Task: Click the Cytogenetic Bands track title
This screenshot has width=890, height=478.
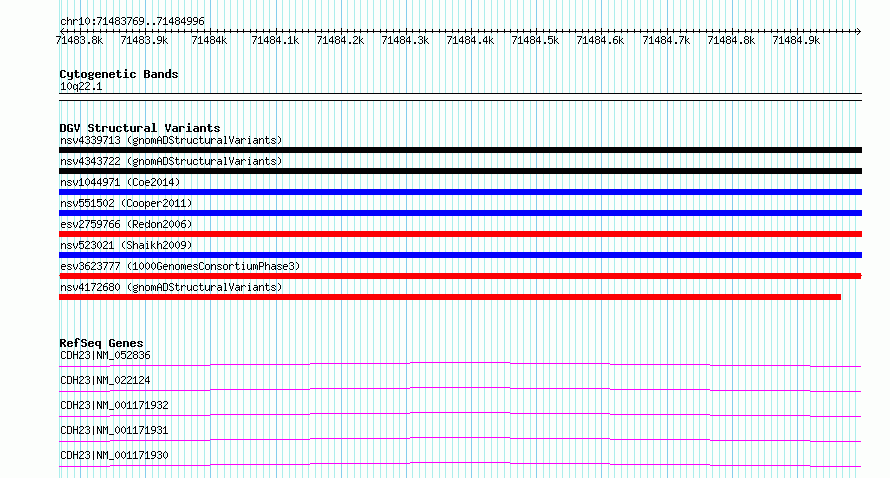Action: 119,74
